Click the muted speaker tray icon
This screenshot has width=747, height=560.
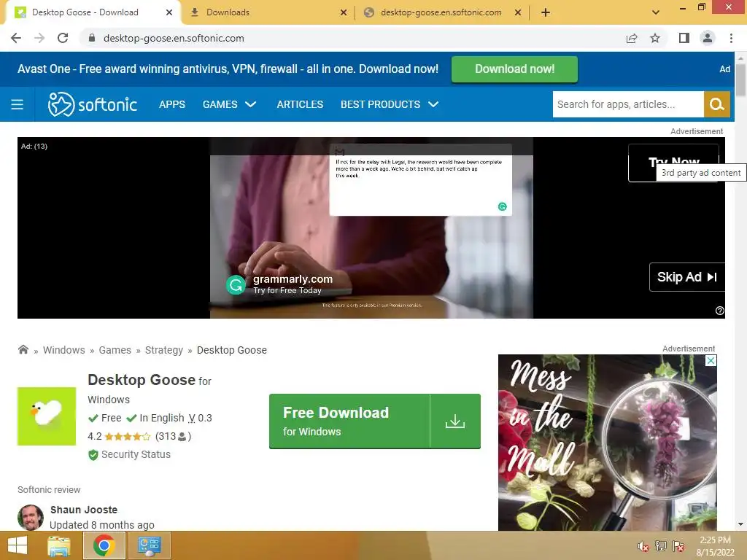643,546
